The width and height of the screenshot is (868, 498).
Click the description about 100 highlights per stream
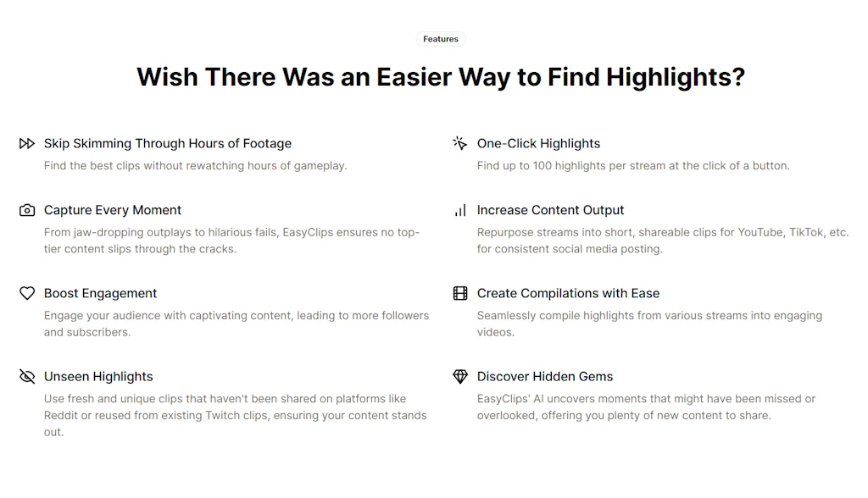tap(633, 166)
